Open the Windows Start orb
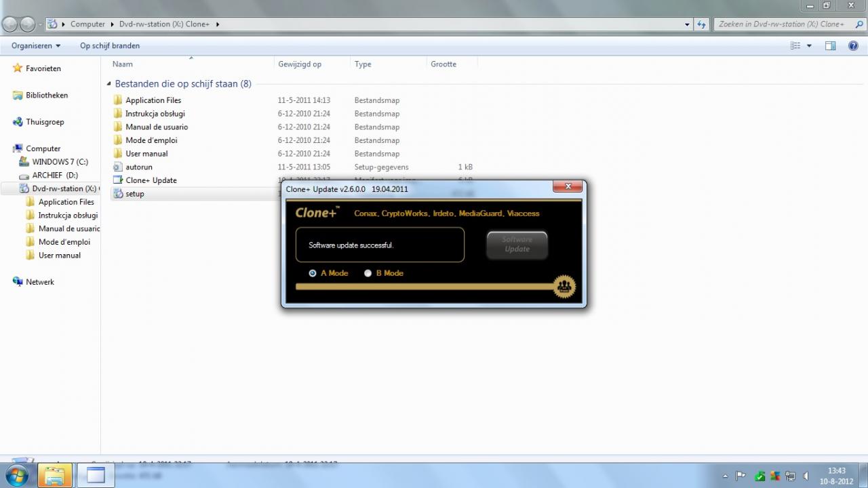 coord(16,475)
